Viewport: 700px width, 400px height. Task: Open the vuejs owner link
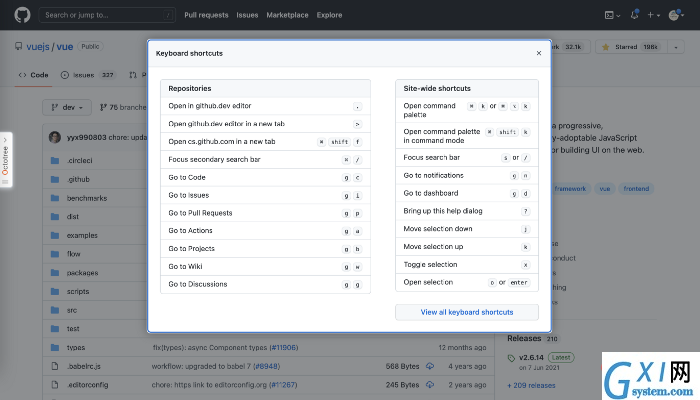pyautogui.click(x=38, y=46)
